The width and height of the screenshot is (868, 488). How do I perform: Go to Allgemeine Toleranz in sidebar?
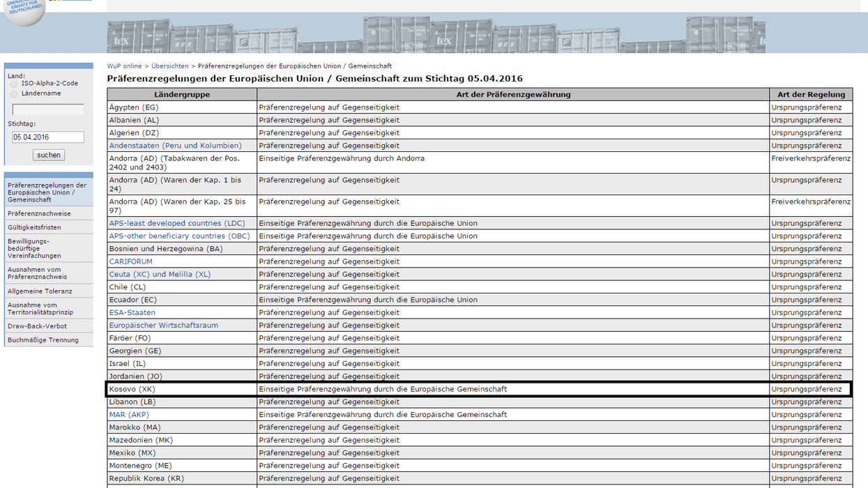point(40,291)
